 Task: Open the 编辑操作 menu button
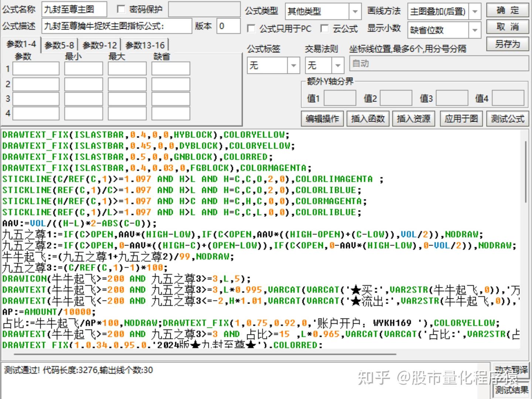point(322,119)
